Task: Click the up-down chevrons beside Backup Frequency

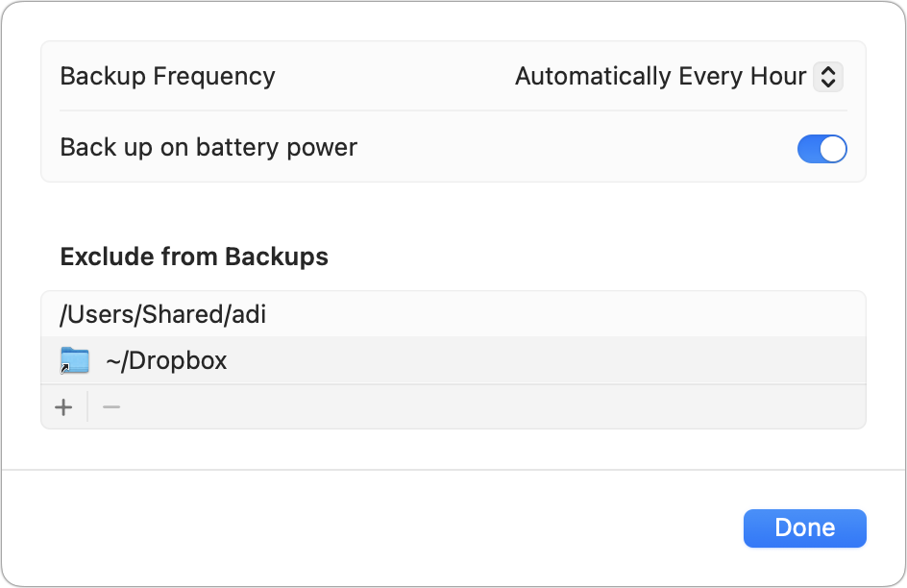Action: 827,77
